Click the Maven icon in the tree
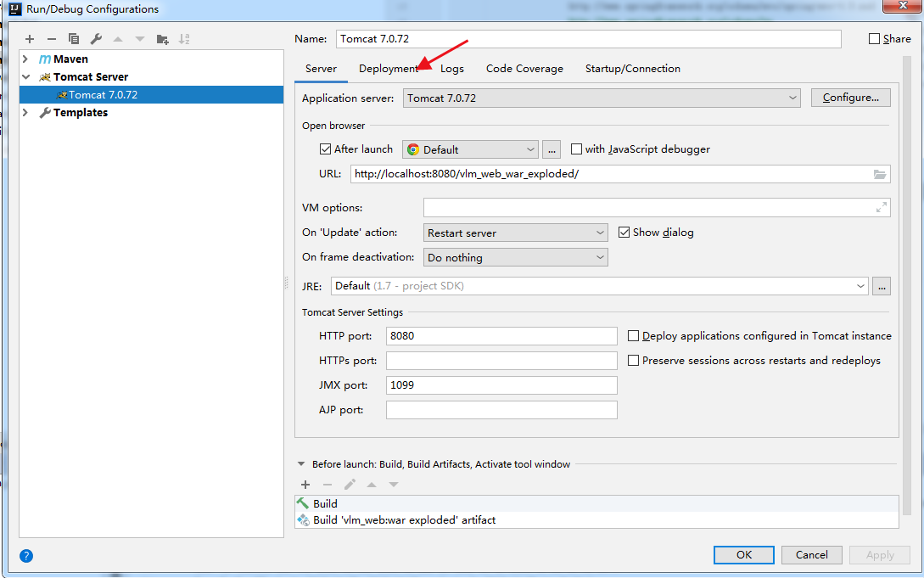Image resolution: width=924 pixels, height=578 pixels. pyautogui.click(x=45, y=59)
